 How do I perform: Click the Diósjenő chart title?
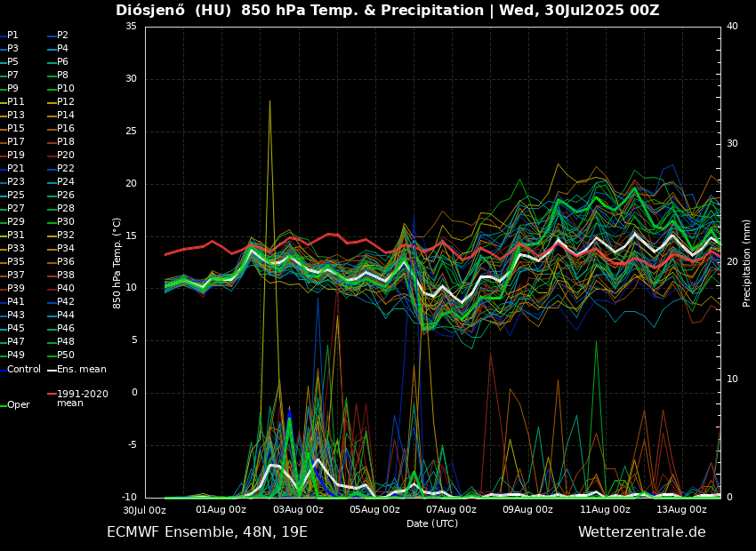387,11
